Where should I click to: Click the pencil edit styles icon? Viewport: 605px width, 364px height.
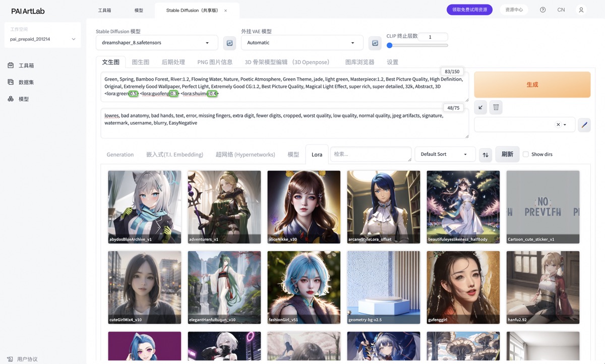tap(584, 125)
